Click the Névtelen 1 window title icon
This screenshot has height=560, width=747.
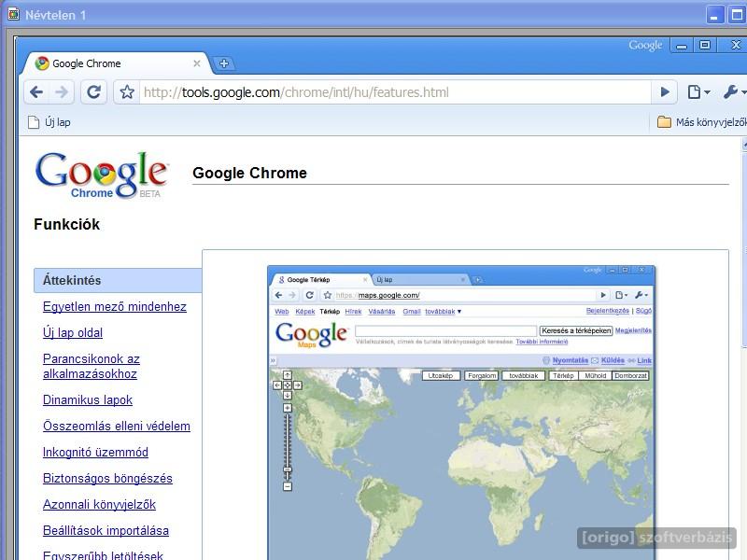(x=13, y=15)
